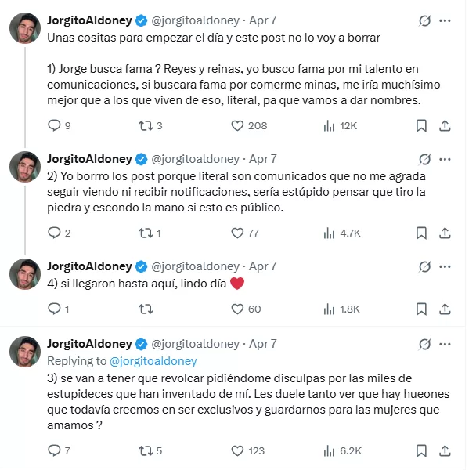This screenshot has height=470, width=476.
Task: Bookmark the 'lindo día' tweet
Action: point(421,309)
